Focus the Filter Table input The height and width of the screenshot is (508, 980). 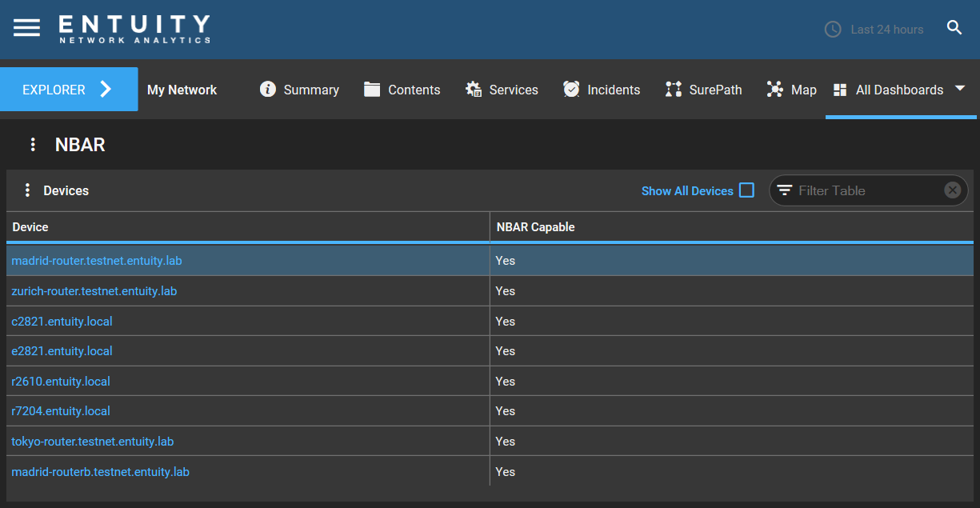point(868,190)
